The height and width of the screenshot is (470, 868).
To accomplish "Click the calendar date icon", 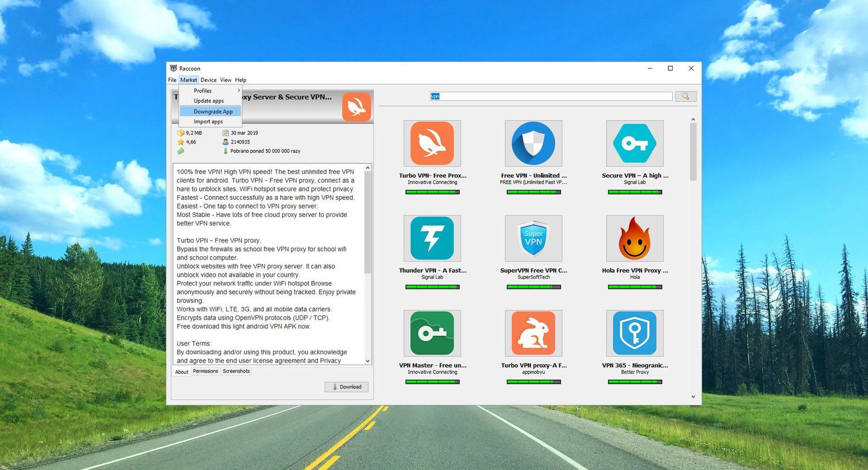I will 226,133.
